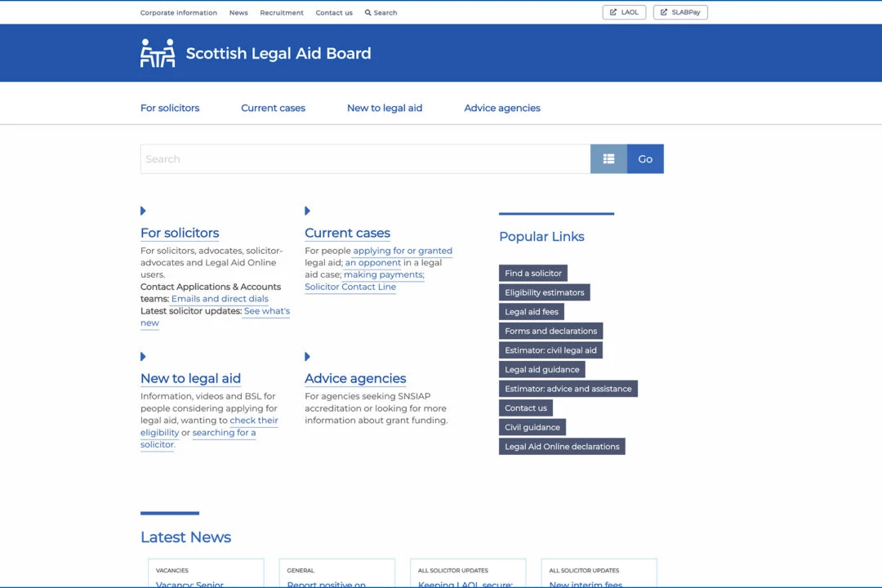Follow the 'See what's new' link
This screenshot has height=588, width=882.
coord(266,310)
